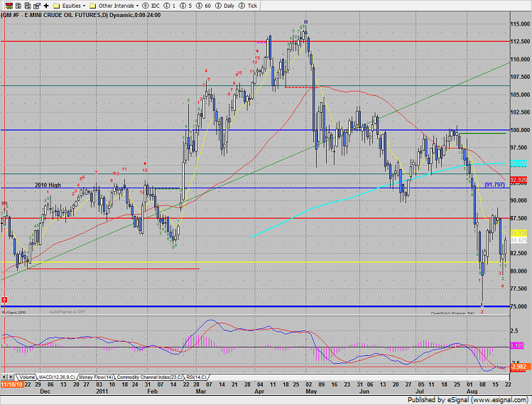Click the left tab scroll arrow
The width and height of the screenshot is (532, 405).
click(x=4, y=377)
